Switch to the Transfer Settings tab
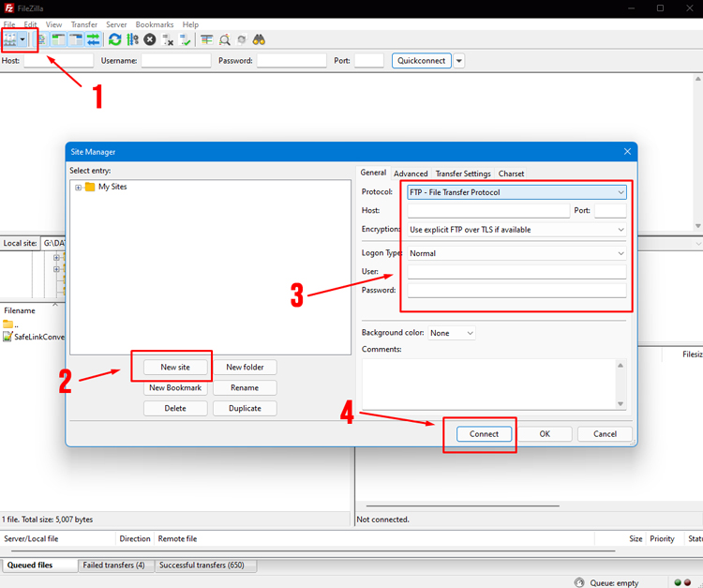The height and width of the screenshot is (588, 703). (463, 173)
